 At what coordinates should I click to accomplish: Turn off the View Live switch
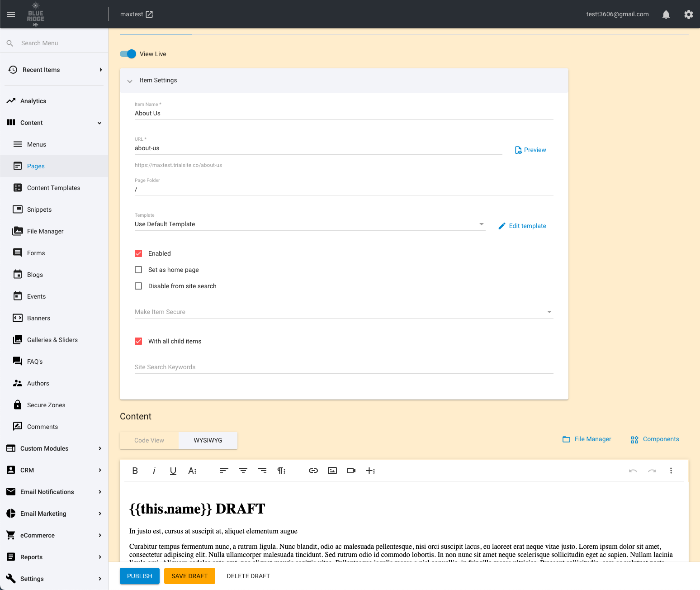click(x=128, y=54)
